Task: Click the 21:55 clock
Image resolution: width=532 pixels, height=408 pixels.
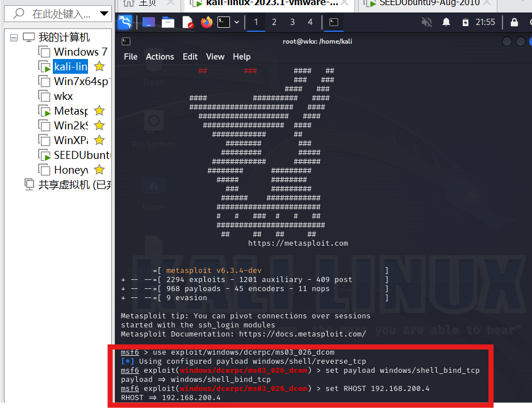Action: coord(485,22)
